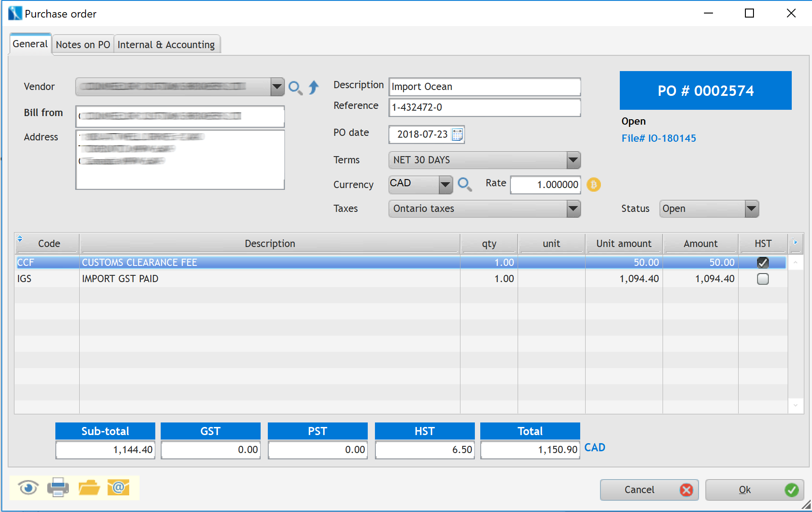This screenshot has width=812, height=512.
Task: Switch to Notes on PO tab
Action: pos(83,45)
